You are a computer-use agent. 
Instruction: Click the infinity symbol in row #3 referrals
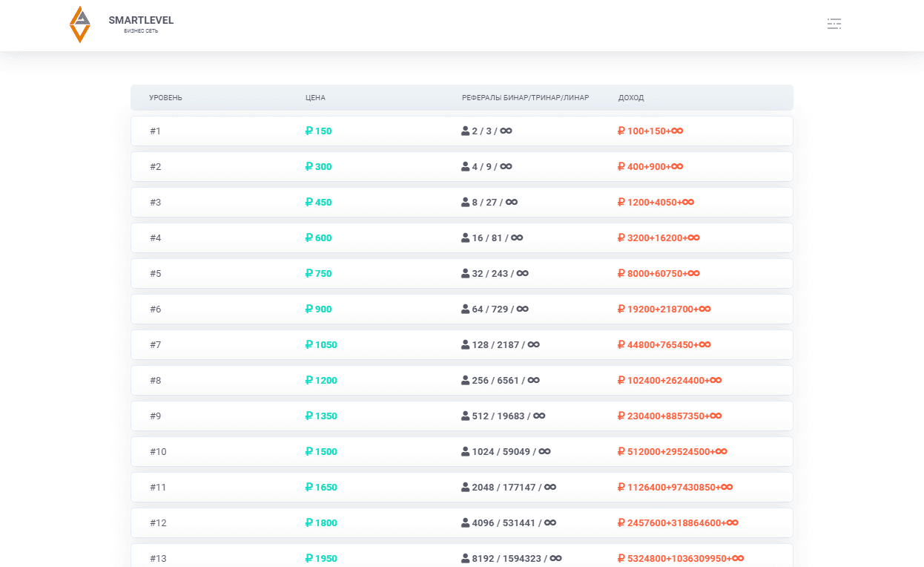512,203
